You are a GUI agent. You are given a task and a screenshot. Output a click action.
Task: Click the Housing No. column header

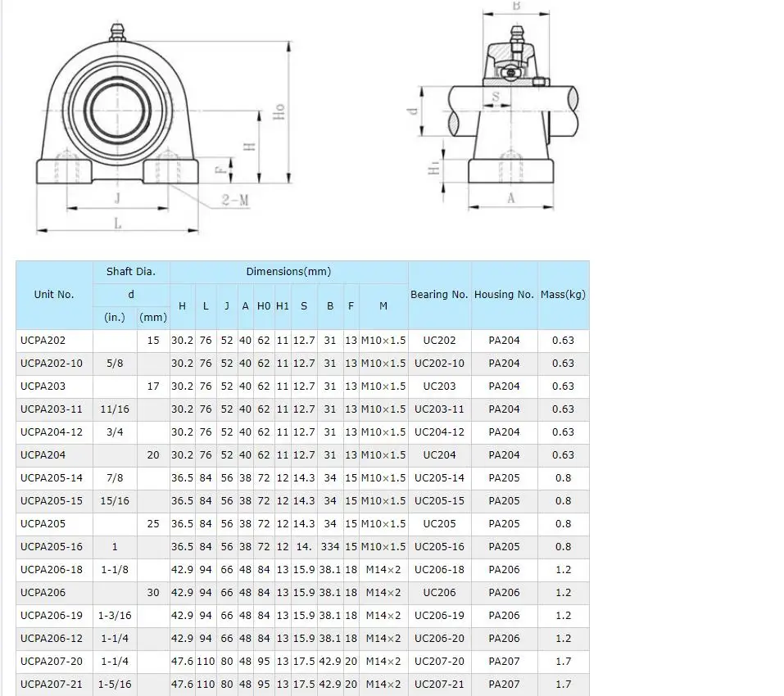(x=503, y=294)
